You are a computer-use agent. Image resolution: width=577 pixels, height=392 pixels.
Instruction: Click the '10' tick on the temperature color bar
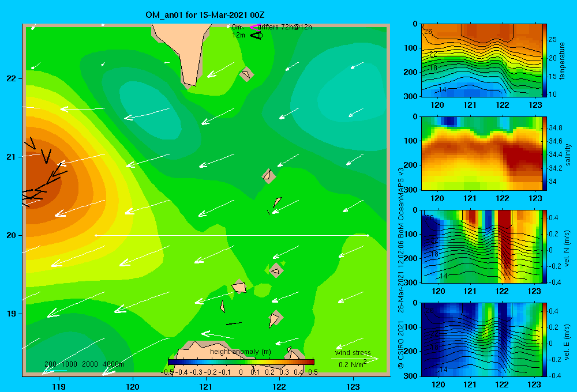[x=553, y=95]
